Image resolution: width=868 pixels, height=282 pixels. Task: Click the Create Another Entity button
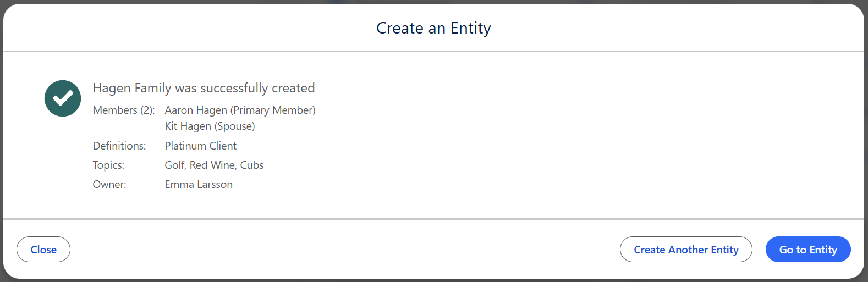(686, 250)
